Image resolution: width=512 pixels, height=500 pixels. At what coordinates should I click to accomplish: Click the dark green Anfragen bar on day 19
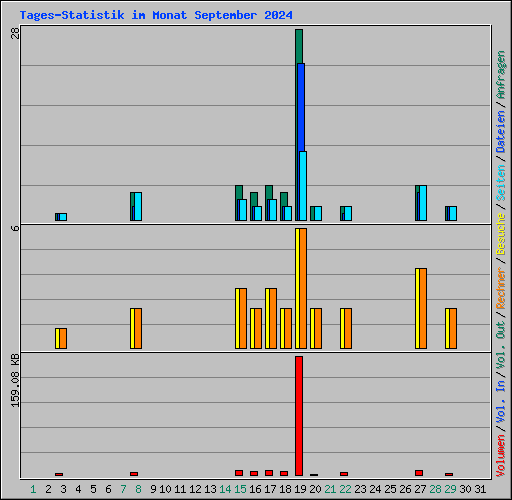pyautogui.click(x=299, y=46)
